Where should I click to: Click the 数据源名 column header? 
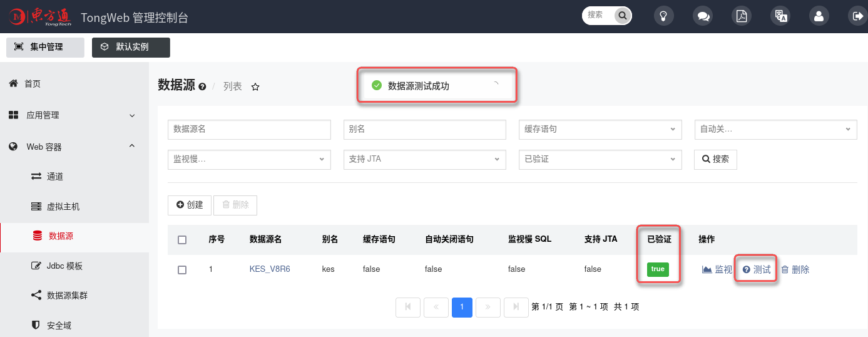pos(265,239)
